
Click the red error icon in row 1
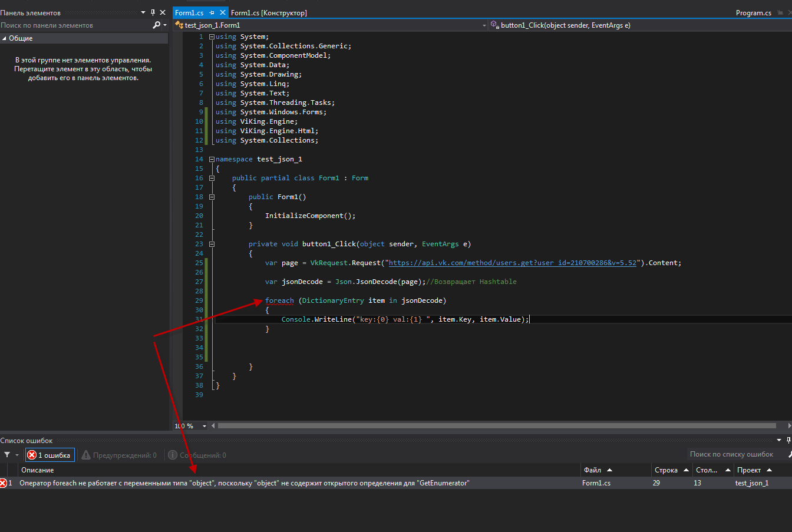pos(3,483)
